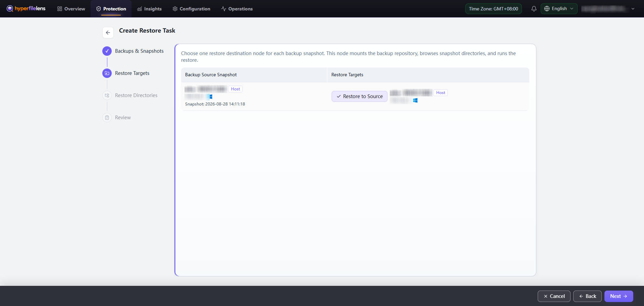Open the Overview menu
The height and width of the screenshot is (306, 644).
[71, 9]
